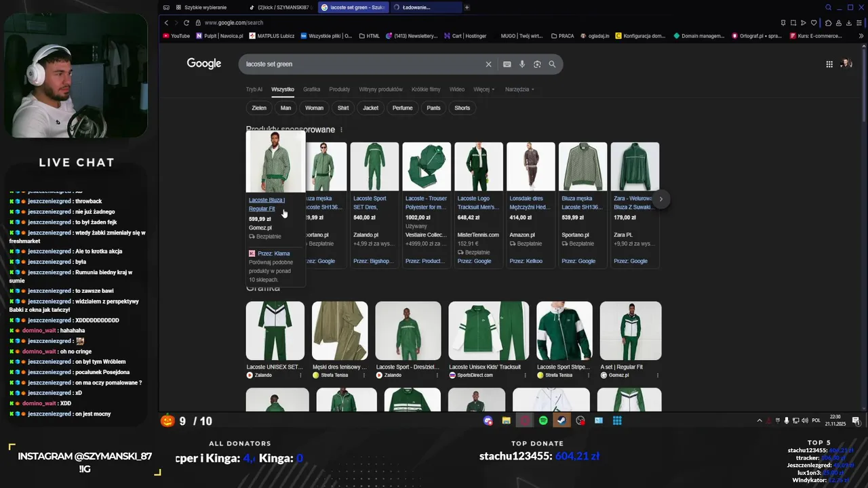Go back with browser back arrow
Screen dimensions: 868x488
coord(166,22)
